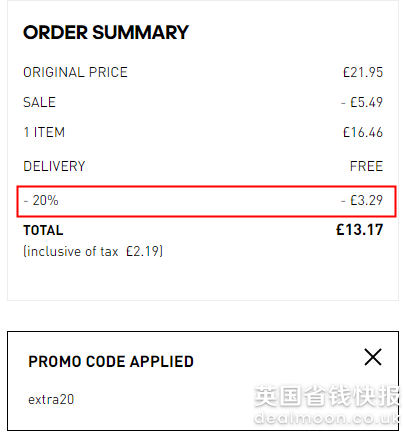Select the ORIGINAL PRICE label

(75, 72)
